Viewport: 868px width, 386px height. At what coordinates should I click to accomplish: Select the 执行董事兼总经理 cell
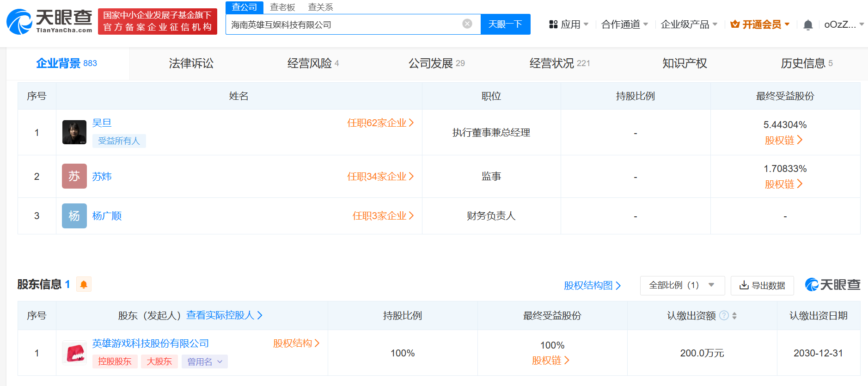coord(491,132)
